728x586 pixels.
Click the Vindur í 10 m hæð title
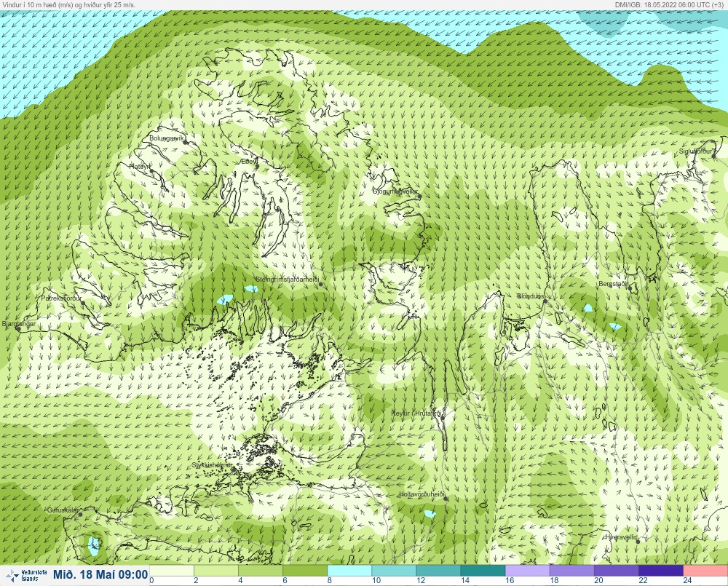coord(68,4)
